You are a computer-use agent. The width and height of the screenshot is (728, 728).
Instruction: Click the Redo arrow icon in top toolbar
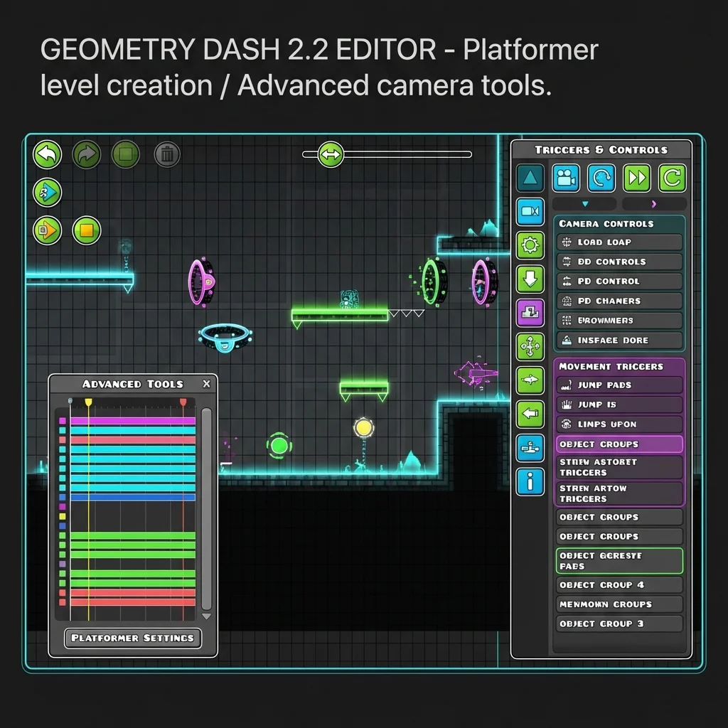(87, 155)
